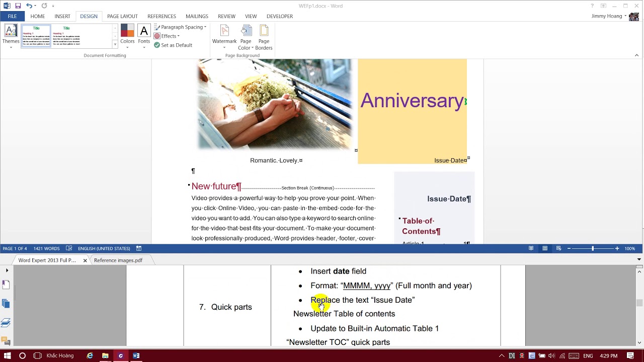Open zoom dialog via 100% label
Image resolution: width=644 pixels, height=362 pixels.
629,248
